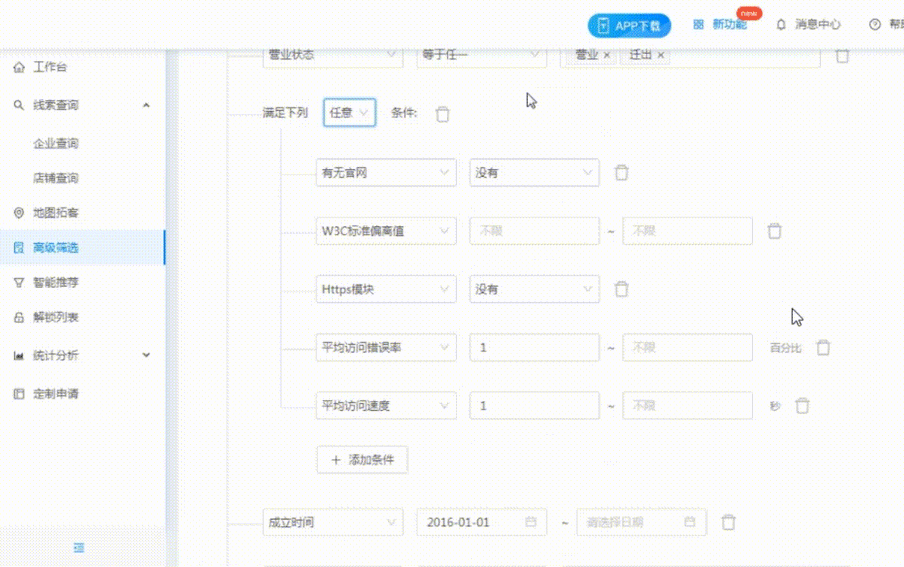Open 企业查询 submenu item
This screenshot has height=567, width=904.
(x=56, y=143)
